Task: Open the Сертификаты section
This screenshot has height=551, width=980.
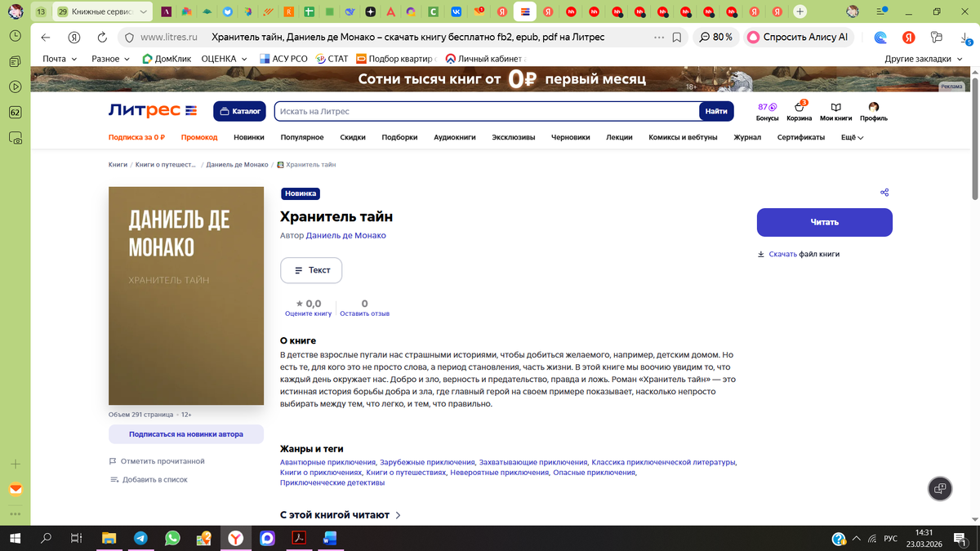Action: pyautogui.click(x=801, y=137)
